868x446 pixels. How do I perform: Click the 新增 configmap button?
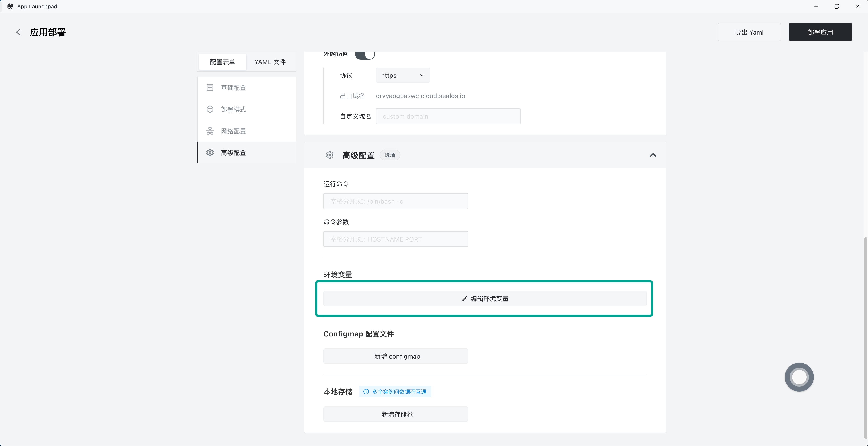[396, 356]
